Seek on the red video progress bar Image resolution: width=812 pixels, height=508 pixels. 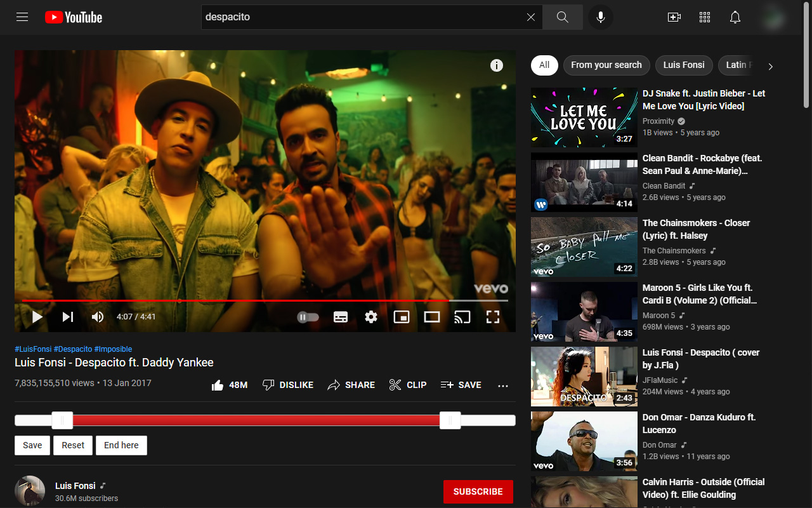click(265, 300)
